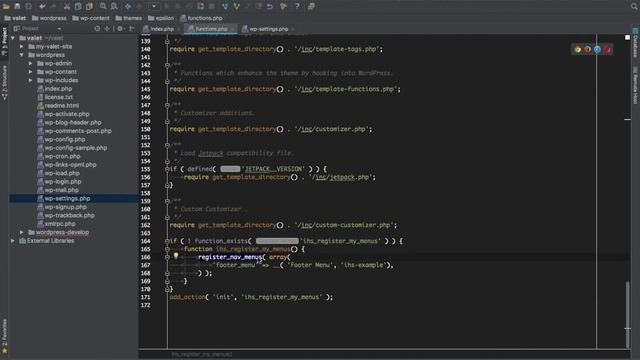Fold the if block at line 164
This screenshot has width=640, height=360.
coord(167,241)
